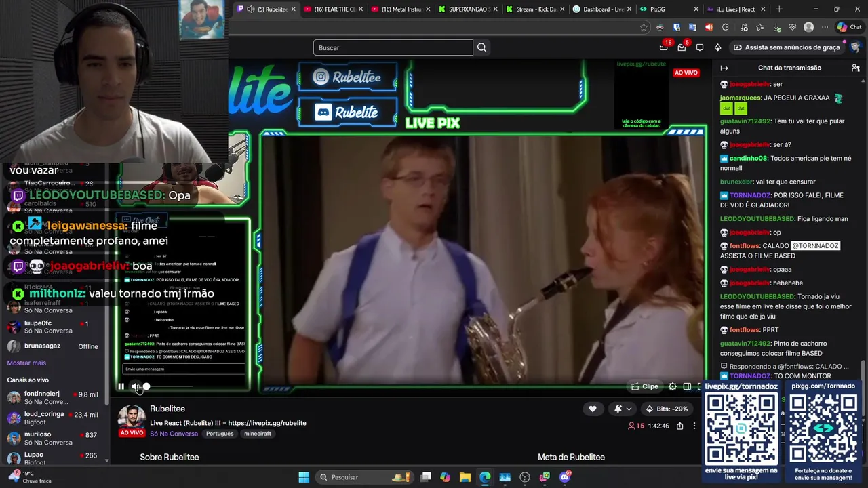Click the Pesquisar taskbar search box
Viewport: 868px width, 488px height.
(x=366, y=477)
